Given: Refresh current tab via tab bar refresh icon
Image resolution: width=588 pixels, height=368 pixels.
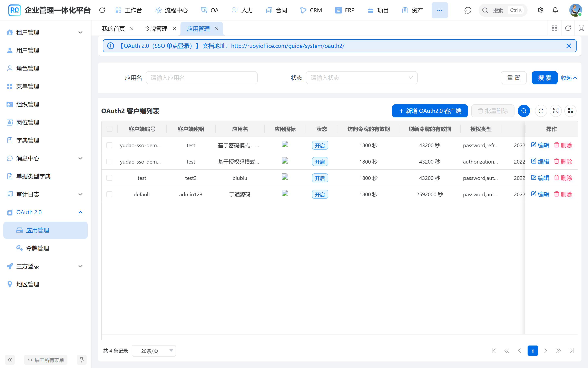Looking at the screenshot, I should click(x=568, y=28).
